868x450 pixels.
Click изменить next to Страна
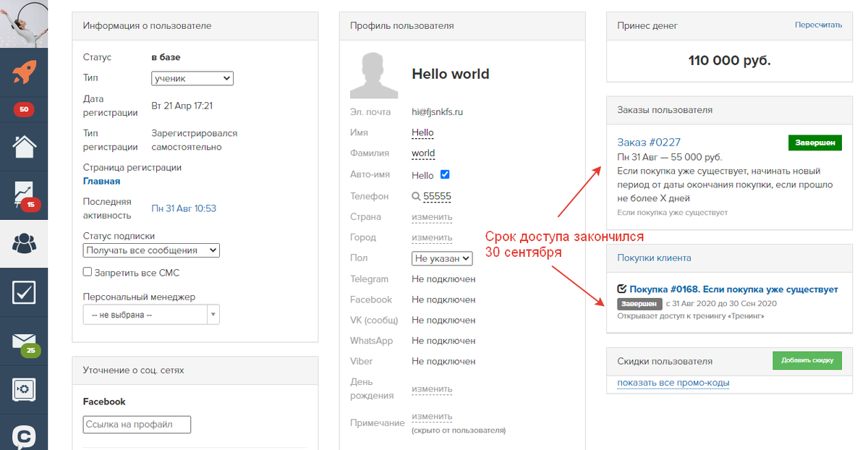432,217
